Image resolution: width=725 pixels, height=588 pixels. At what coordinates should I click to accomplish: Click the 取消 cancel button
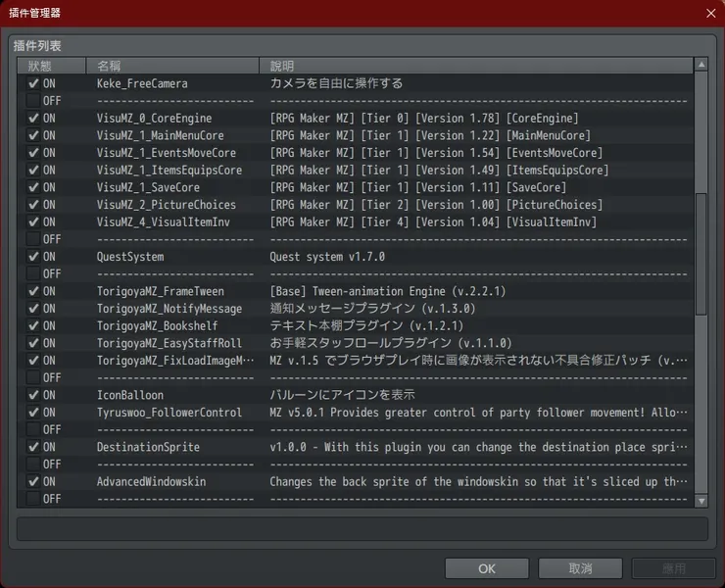(580, 568)
